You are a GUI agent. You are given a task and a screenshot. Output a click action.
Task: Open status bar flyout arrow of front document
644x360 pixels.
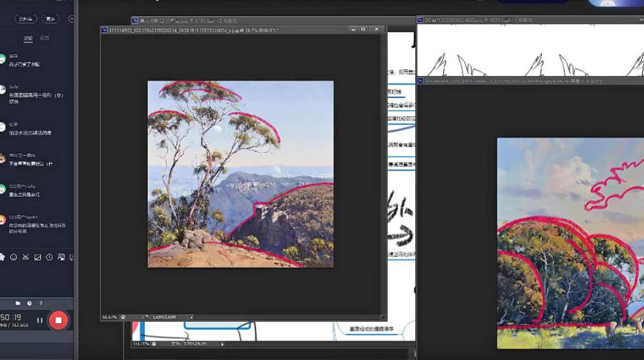pyautogui.click(x=192, y=317)
